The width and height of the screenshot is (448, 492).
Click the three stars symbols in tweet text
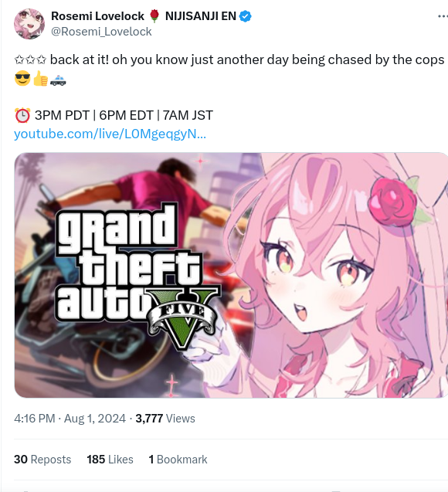(x=30, y=59)
